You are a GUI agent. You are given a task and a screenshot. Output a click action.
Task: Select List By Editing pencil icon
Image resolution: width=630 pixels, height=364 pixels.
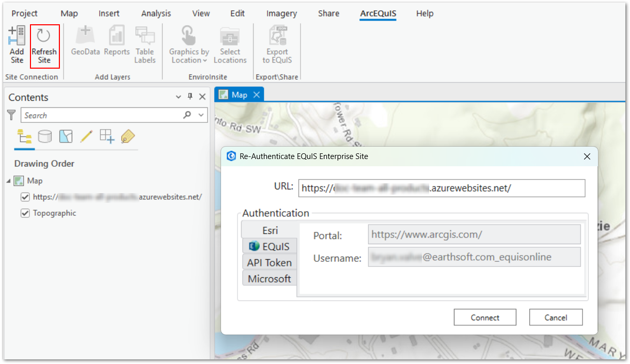(86, 136)
